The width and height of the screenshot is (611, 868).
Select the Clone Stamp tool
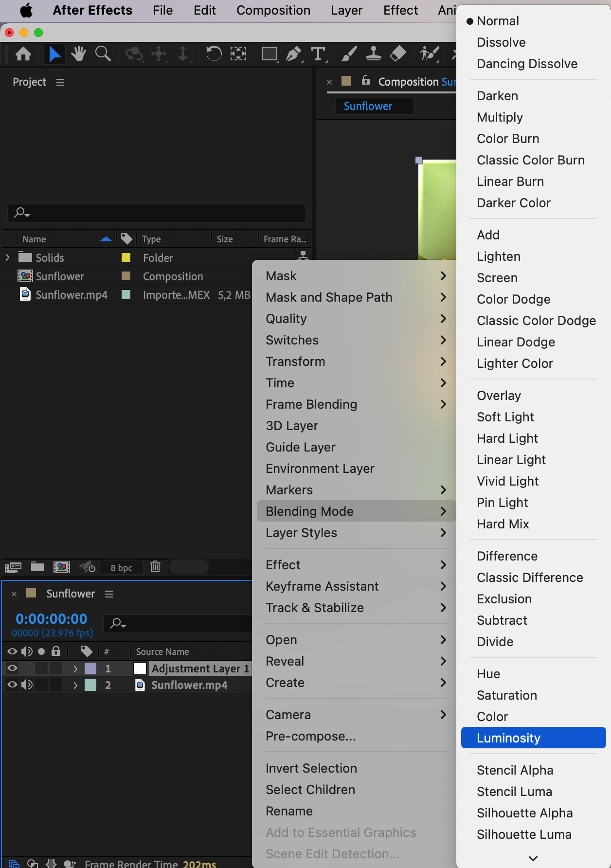click(373, 54)
